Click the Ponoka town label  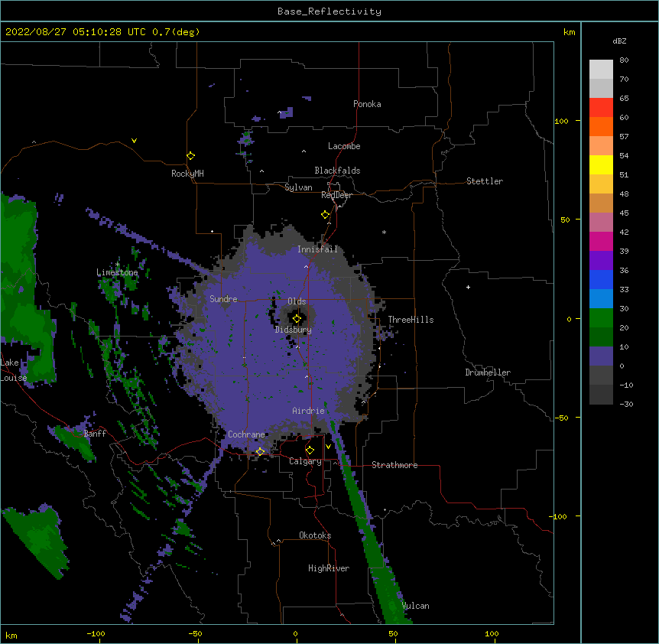367,104
